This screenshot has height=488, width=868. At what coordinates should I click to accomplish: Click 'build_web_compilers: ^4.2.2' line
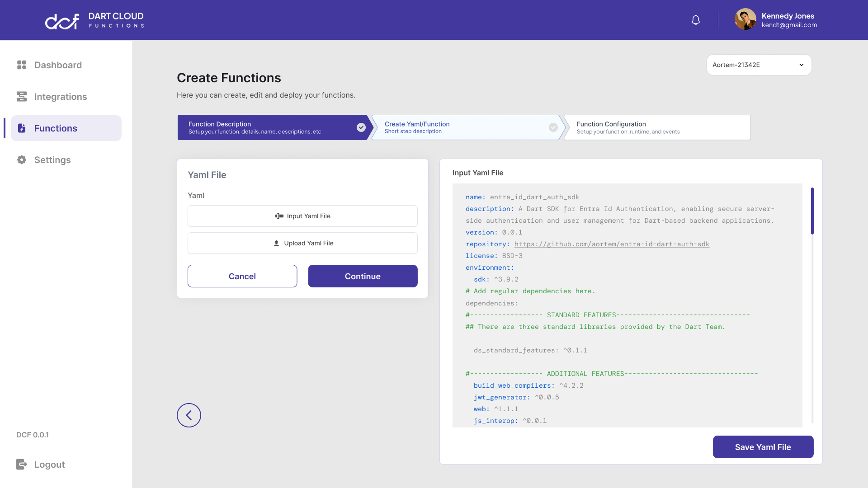528,385
